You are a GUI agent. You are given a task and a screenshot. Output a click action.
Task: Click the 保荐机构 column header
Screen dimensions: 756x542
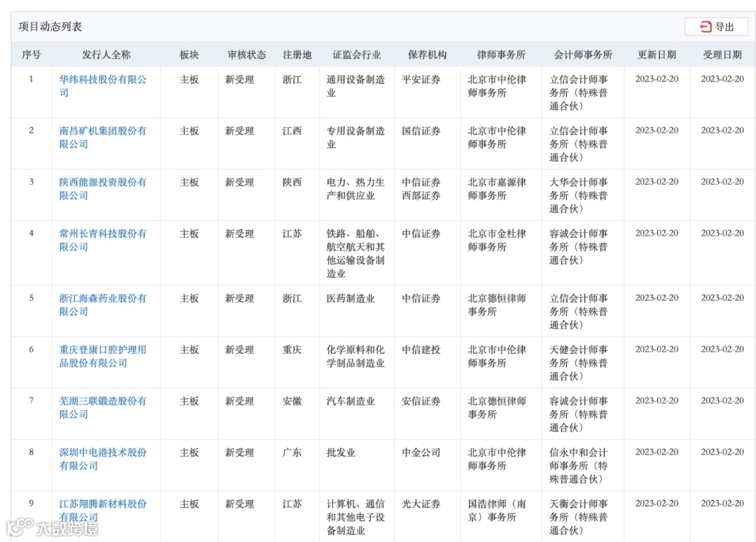coord(427,55)
